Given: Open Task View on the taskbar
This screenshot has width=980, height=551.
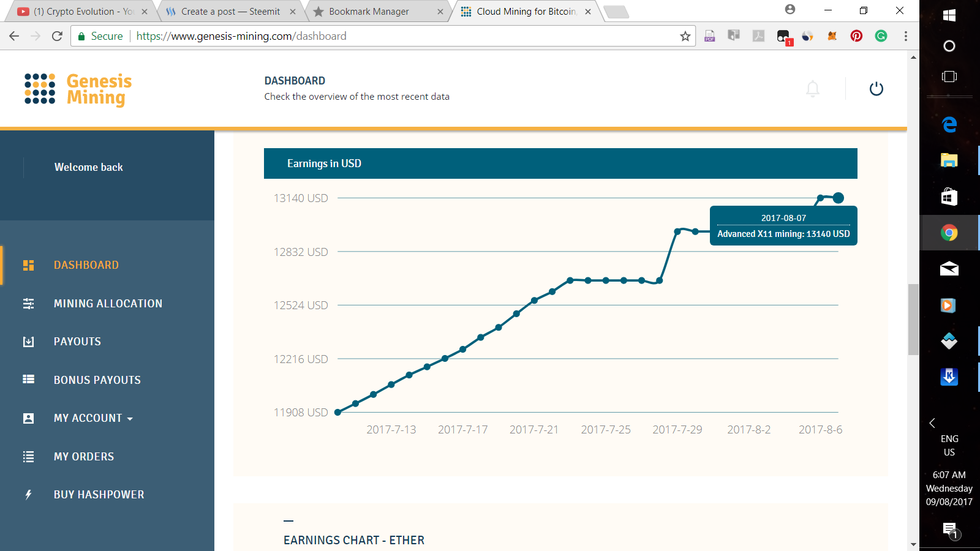Looking at the screenshot, I should (949, 77).
